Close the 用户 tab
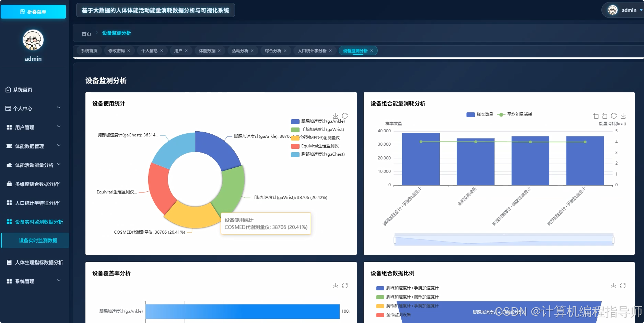 pyautogui.click(x=186, y=51)
